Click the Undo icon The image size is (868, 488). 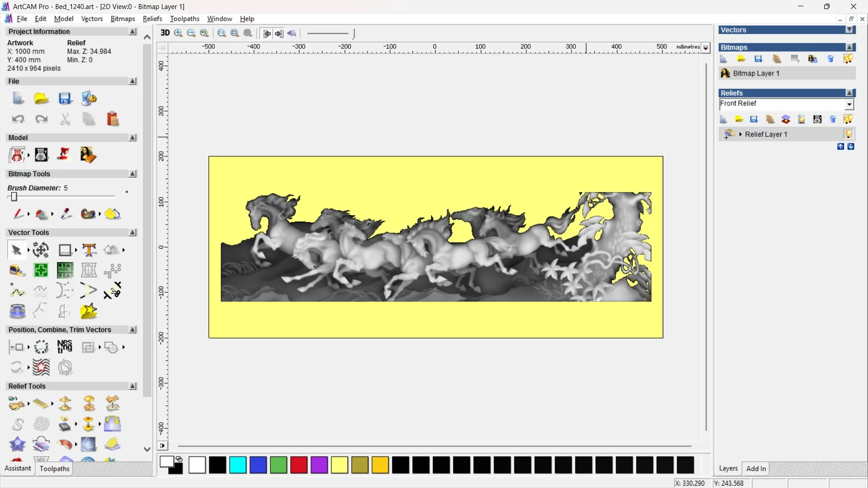(18, 119)
